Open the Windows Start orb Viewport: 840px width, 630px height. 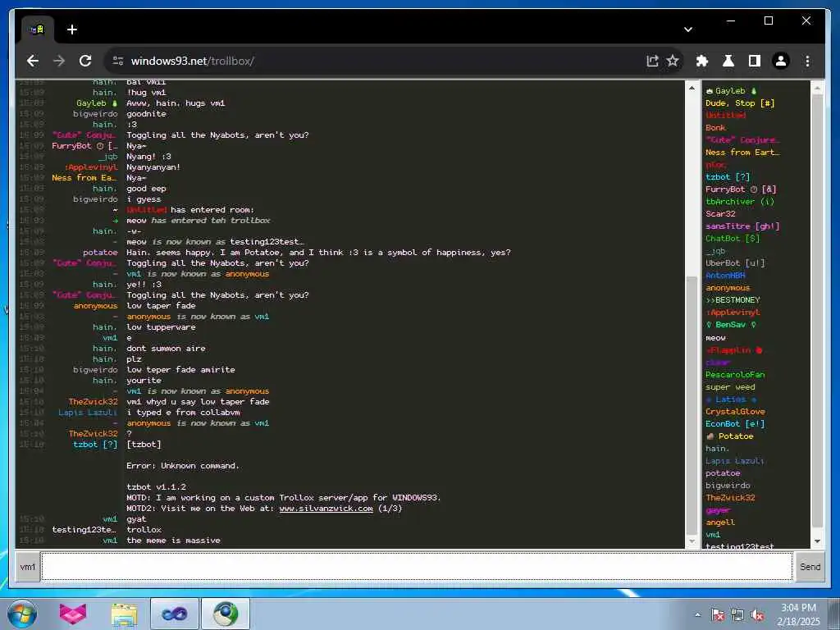(22, 614)
